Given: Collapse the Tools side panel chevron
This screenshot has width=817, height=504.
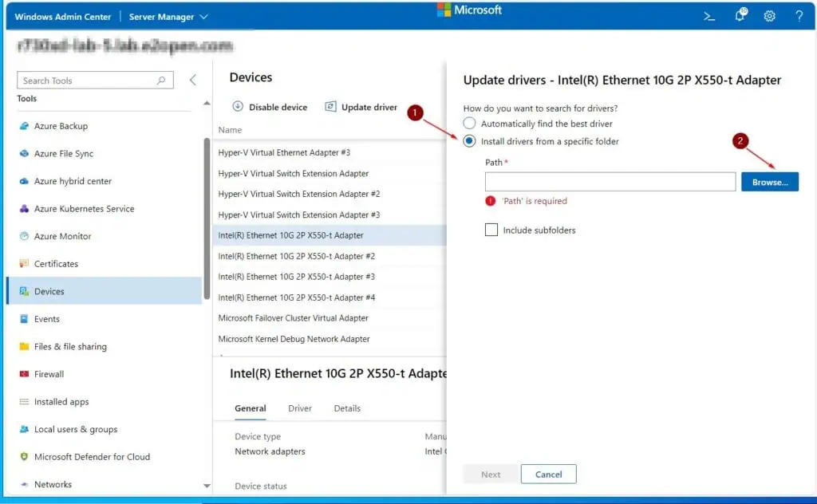Looking at the screenshot, I should coord(193,80).
